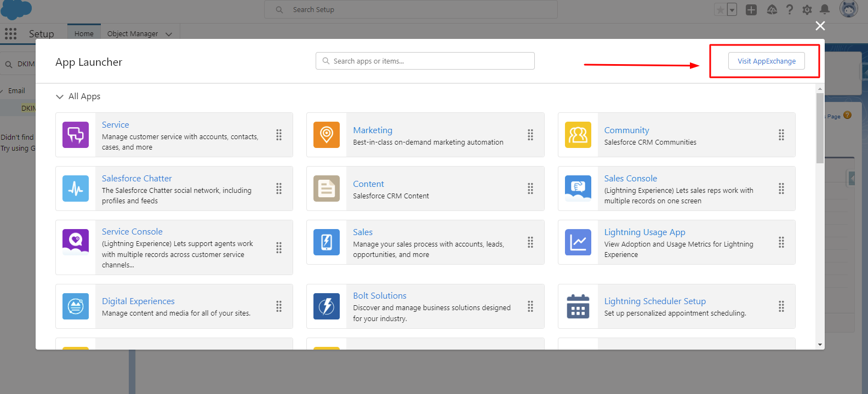The image size is (868, 394).
Task: Open the user profile avatar
Action: click(849, 9)
